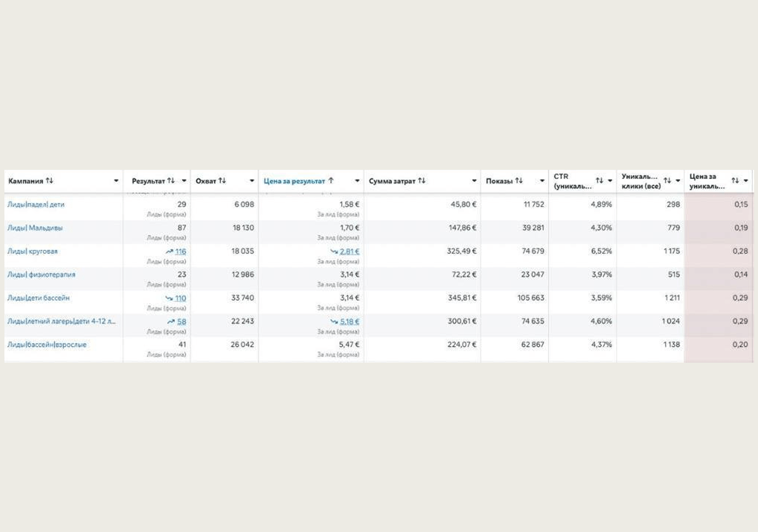Sort by Охват column sort arrows

(x=222, y=181)
